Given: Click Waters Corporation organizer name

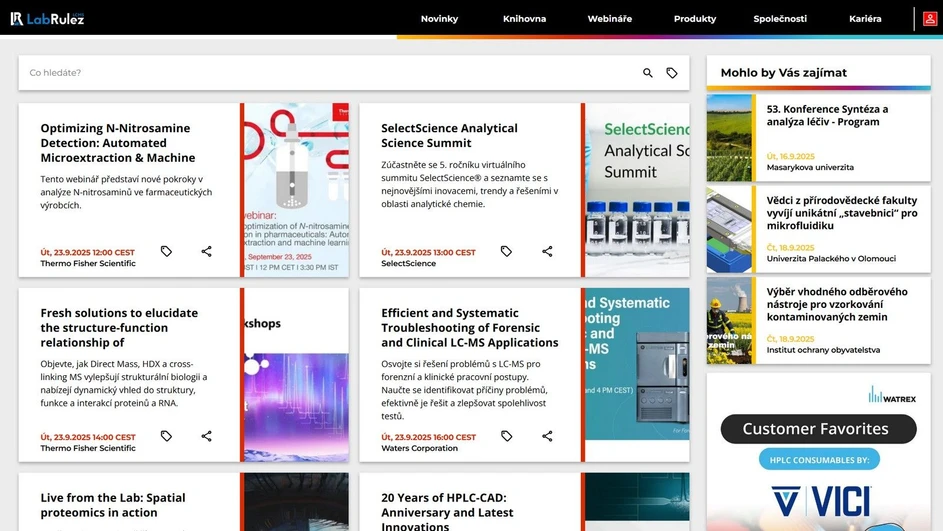Looking at the screenshot, I should click(419, 448).
